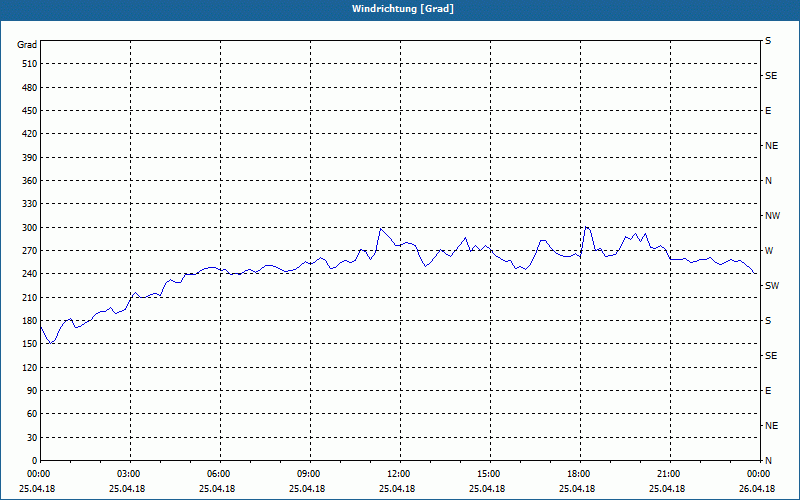Click the 06:00 time axis label
This screenshot has width=800, height=500.
[x=220, y=473]
